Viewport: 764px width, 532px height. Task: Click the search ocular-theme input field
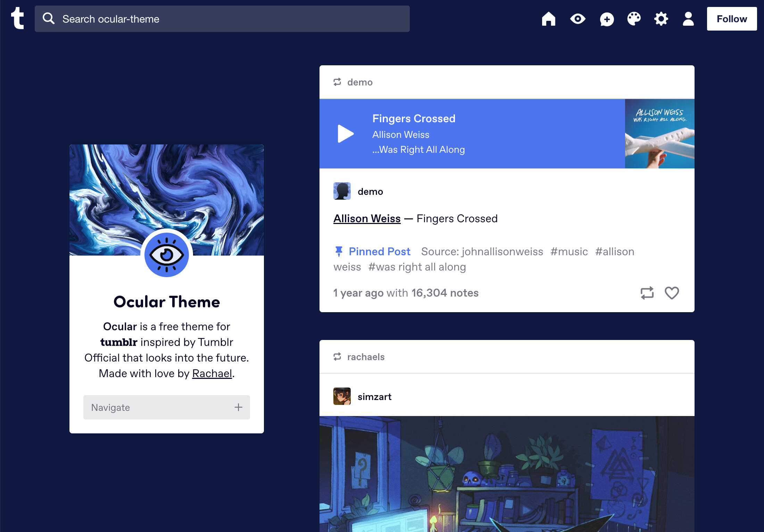[x=222, y=19]
